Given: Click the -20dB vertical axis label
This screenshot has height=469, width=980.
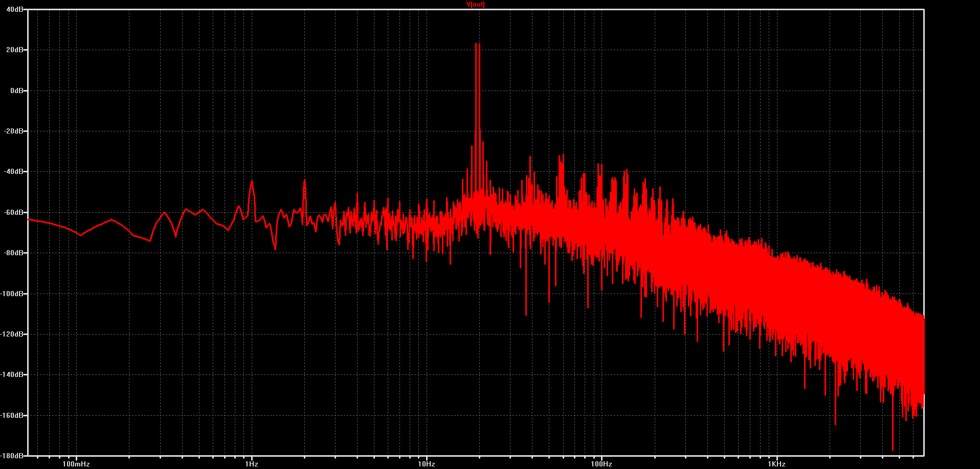Looking at the screenshot, I should point(13,131).
